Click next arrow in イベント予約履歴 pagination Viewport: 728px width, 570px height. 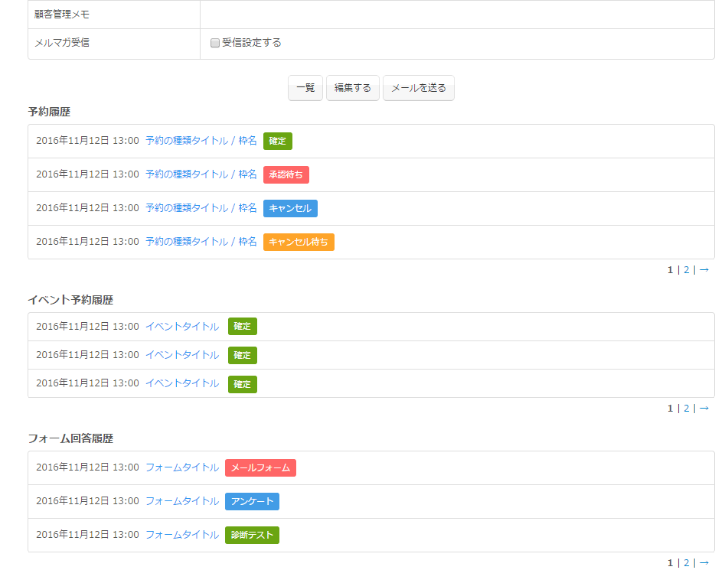click(x=704, y=409)
